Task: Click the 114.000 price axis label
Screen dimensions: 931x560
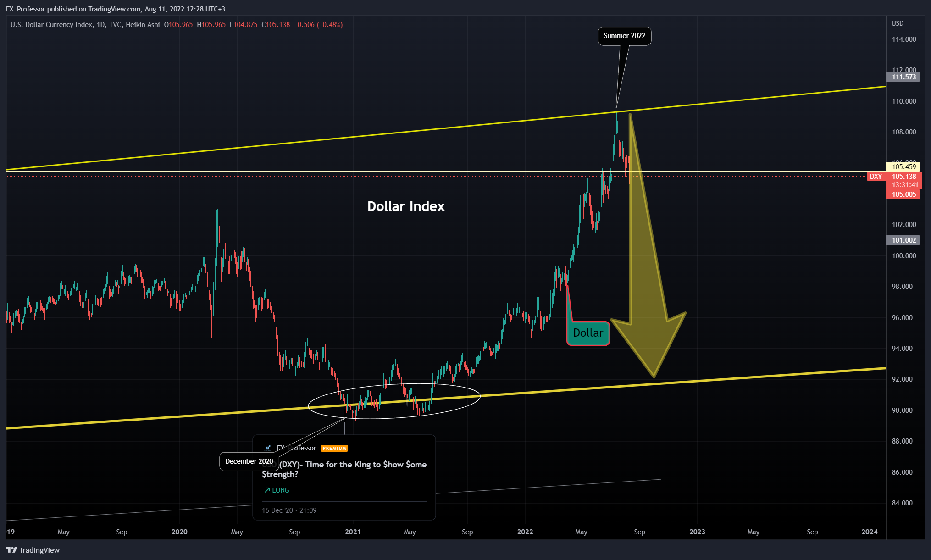Action: (904, 39)
